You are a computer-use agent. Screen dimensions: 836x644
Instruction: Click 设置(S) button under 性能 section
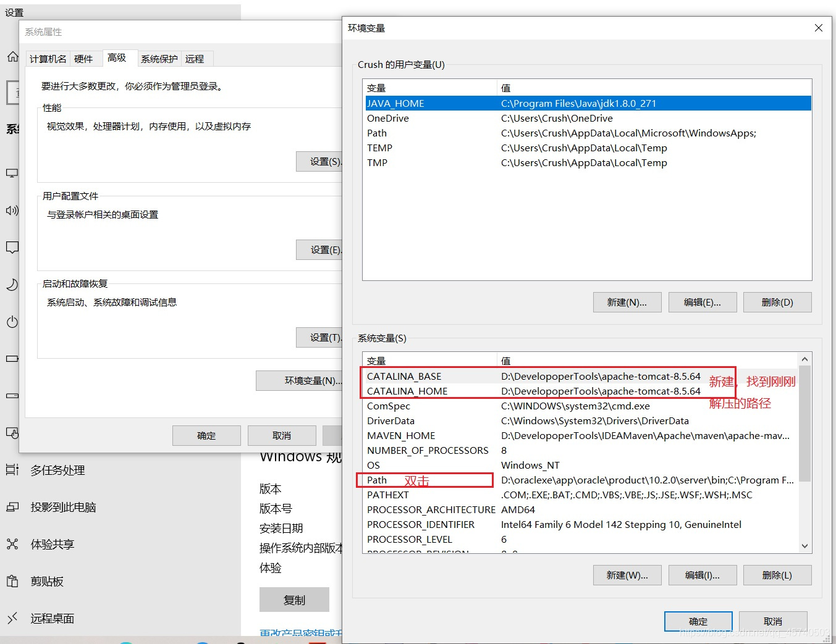pyautogui.click(x=319, y=162)
